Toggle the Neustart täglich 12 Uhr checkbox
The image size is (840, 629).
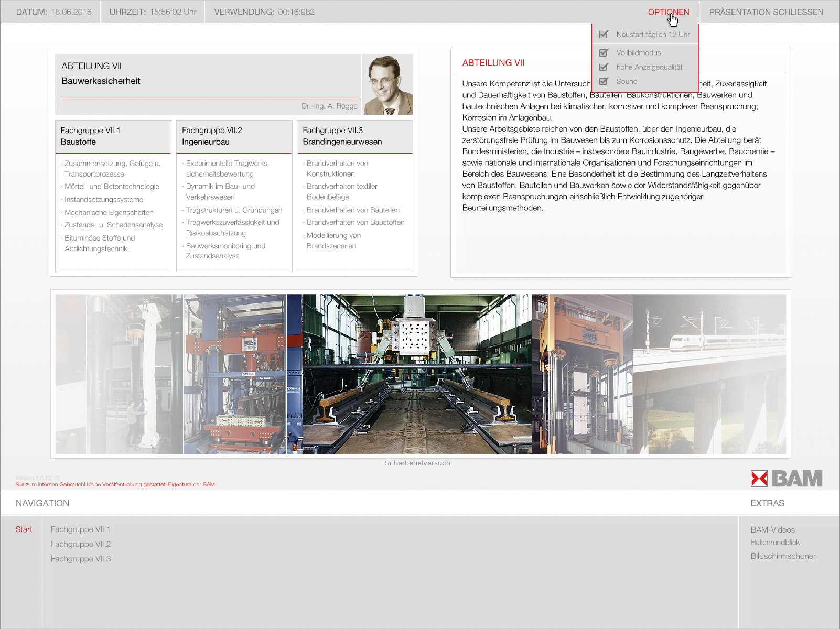604,35
